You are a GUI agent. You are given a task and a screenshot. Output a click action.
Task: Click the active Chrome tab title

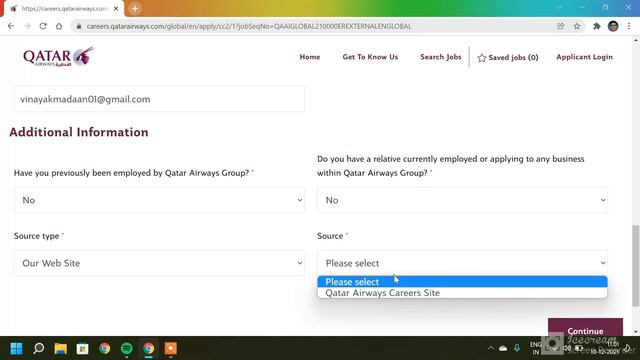(x=64, y=9)
